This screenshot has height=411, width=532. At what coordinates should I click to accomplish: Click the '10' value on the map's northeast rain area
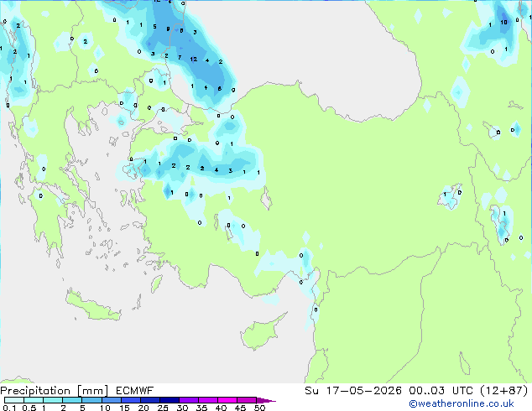point(503,22)
